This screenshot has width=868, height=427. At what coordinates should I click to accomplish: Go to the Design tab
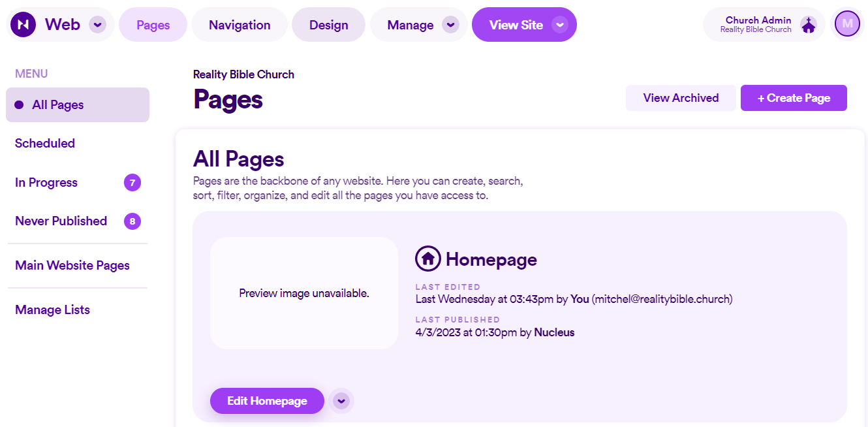point(328,25)
